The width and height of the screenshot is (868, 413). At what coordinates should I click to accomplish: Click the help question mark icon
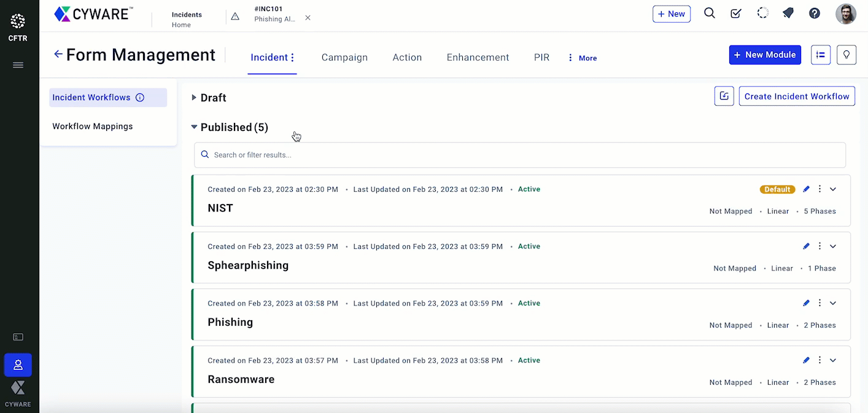tap(815, 14)
